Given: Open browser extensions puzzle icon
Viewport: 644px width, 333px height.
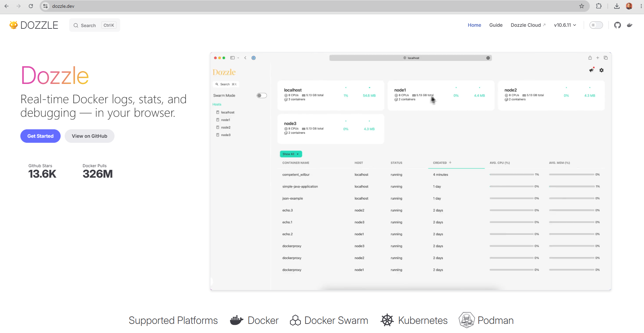Looking at the screenshot, I should [599, 6].
